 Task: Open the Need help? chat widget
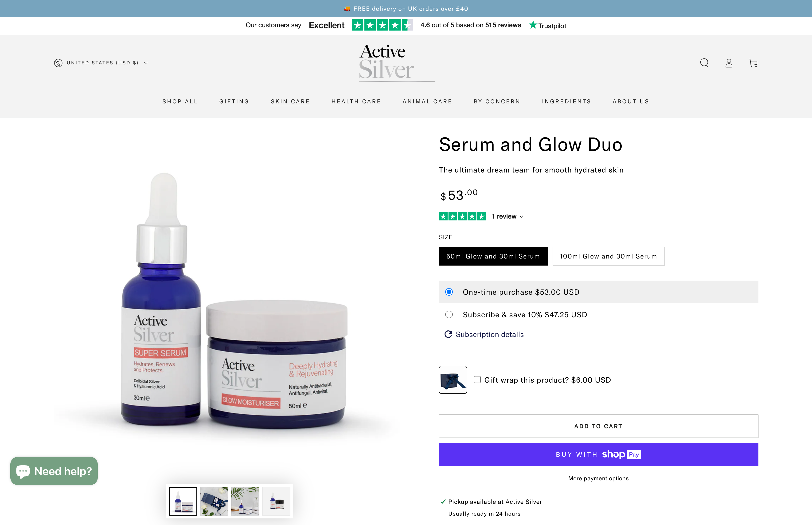(54, 471)
